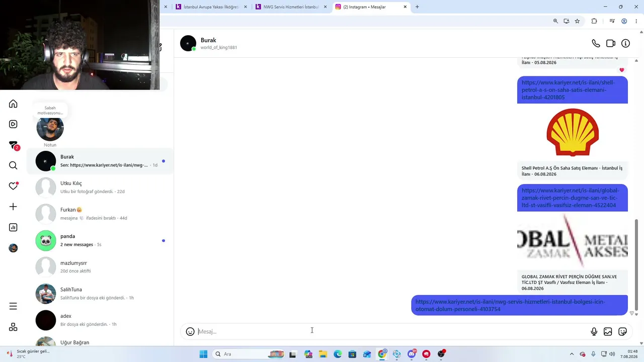The width and height of the screenshot is (644, 362).
Task: Open Instagram Search from the sidebar
Action: click(x=13, y=165)
